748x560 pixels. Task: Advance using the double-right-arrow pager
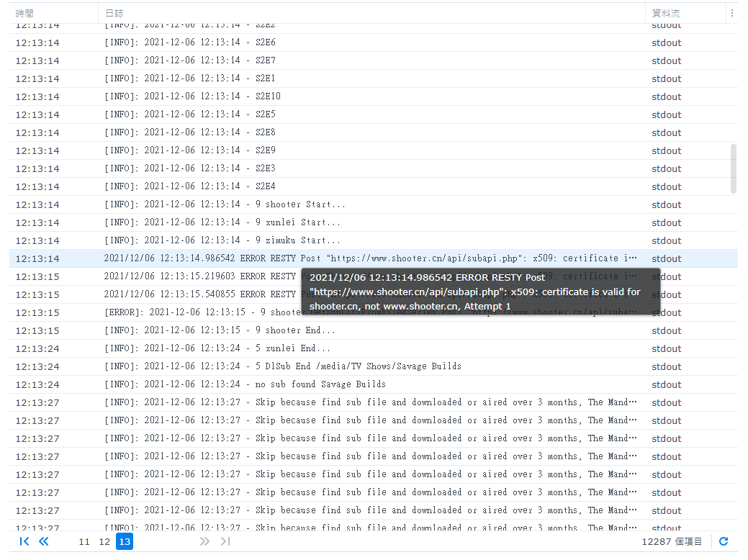204,541
